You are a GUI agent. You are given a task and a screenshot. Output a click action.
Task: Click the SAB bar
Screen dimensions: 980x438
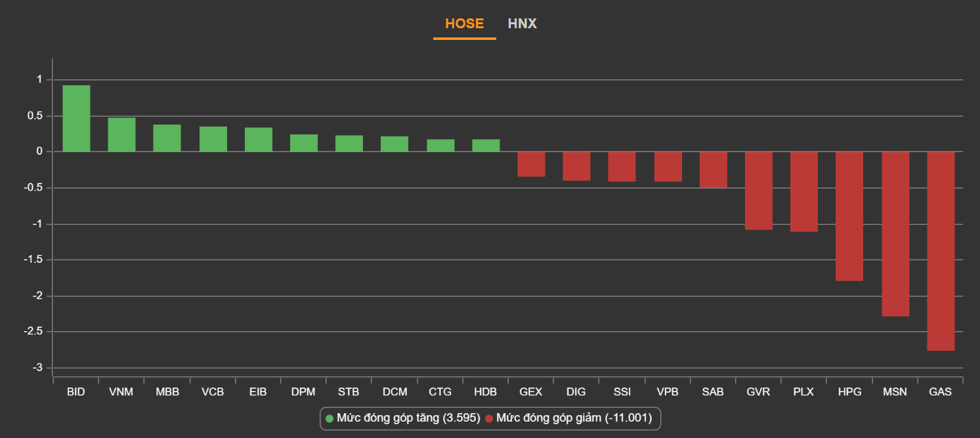click(x=713, y=170)
